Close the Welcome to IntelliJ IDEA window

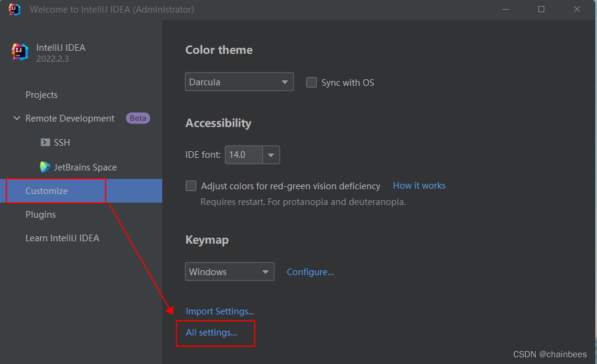577,9
